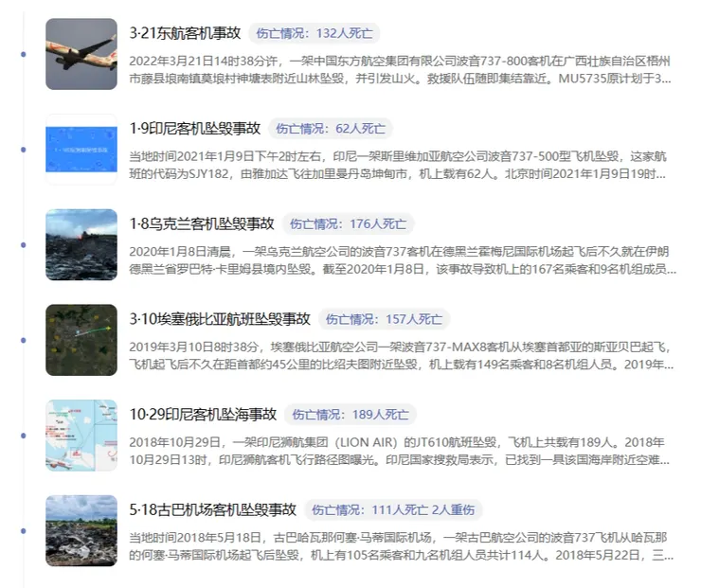Click the description starting 当地时间2018年5月18日

(402, 546)
